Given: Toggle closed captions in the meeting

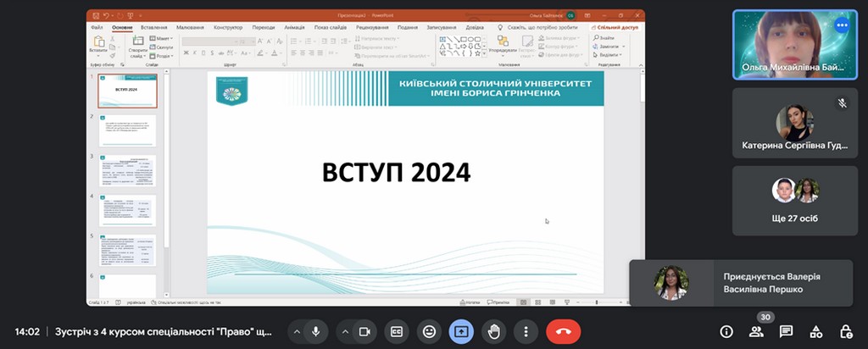Looking at the screenshot, I should [x=395, y=331].
